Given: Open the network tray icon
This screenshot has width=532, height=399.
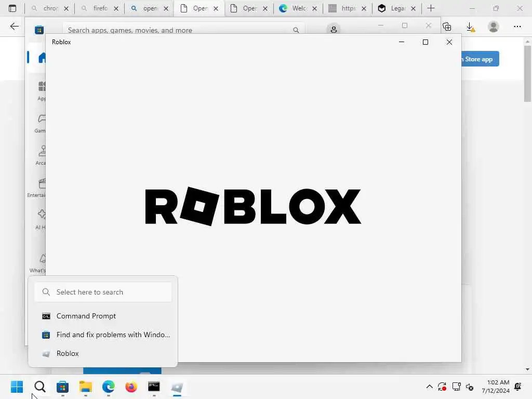Looking at the screenshot, I should pos(456,387).
